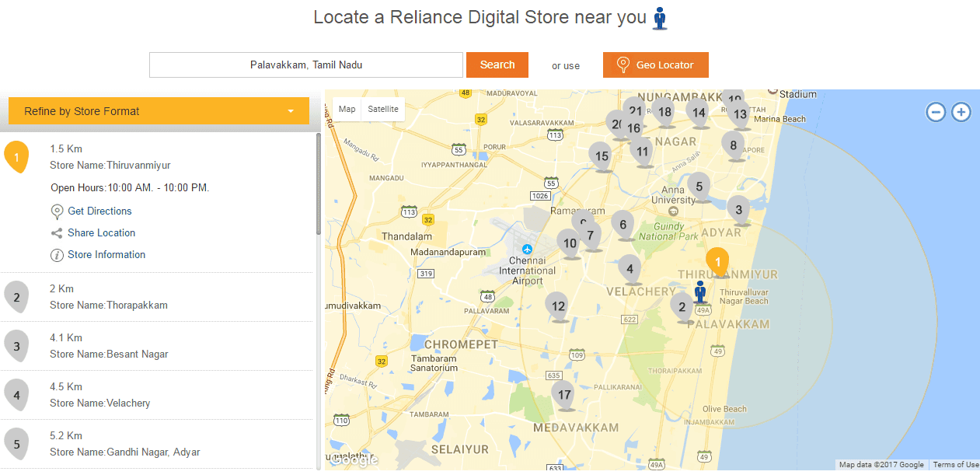This screenshot has height=475, width=980.
Task: Zoom out the map with the minus button
Action: [936, 112]
